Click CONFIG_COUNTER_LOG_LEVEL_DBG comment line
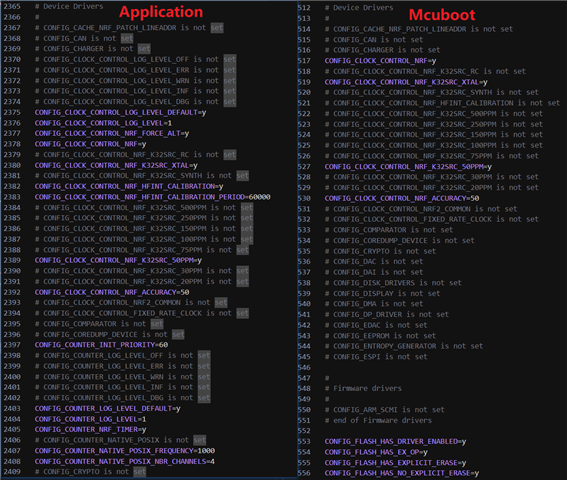The height and width of the screenshot is (480, 567). click(x=123, y=398)
